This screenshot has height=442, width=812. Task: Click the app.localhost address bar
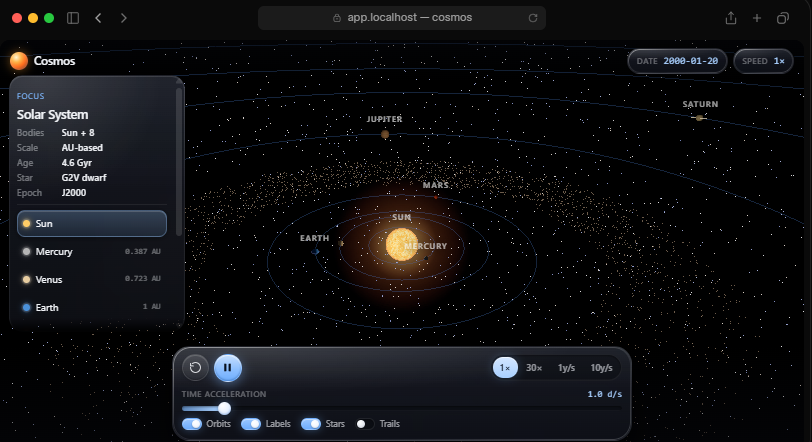pos(402,18)
